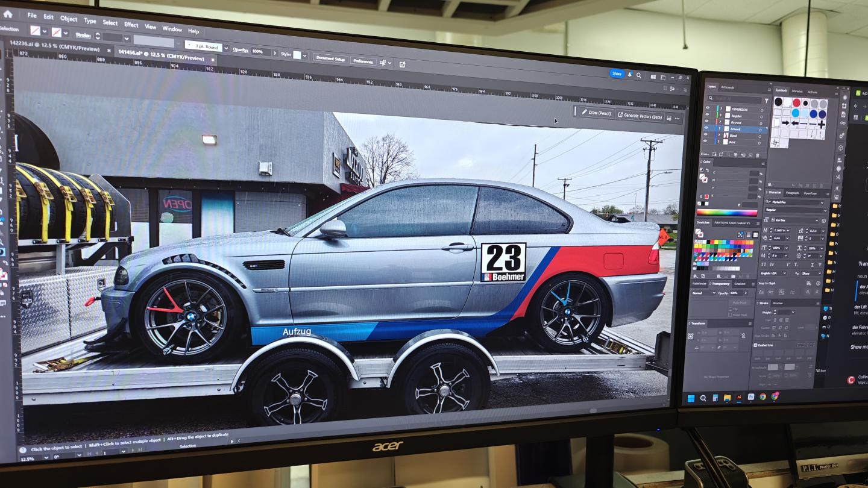Expand the Artwork layer contents
The height and width of the screenshot is (488, 868).
tap(719, 128)
